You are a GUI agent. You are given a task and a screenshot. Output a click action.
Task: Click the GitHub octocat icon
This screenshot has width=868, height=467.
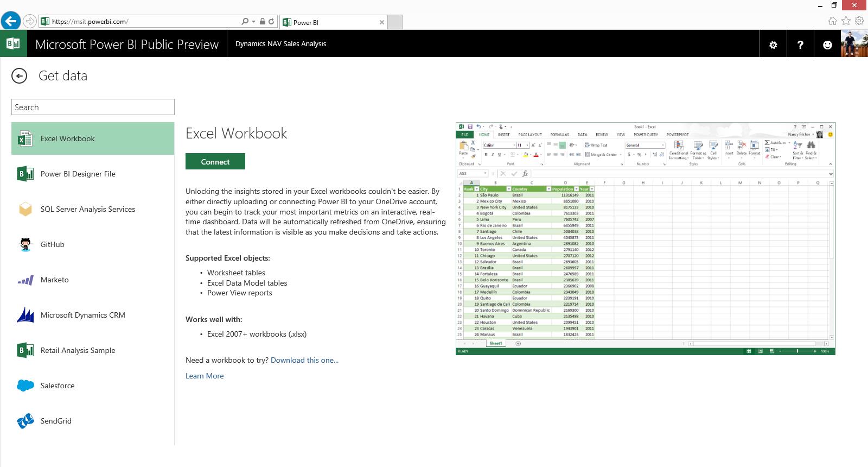pyautogui.click(x=25, y=244)
